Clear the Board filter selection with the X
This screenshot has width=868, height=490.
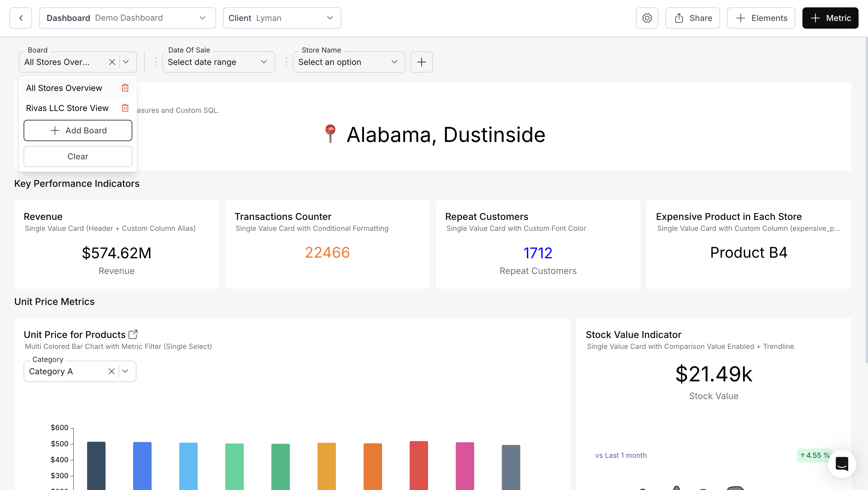[112, 62]
